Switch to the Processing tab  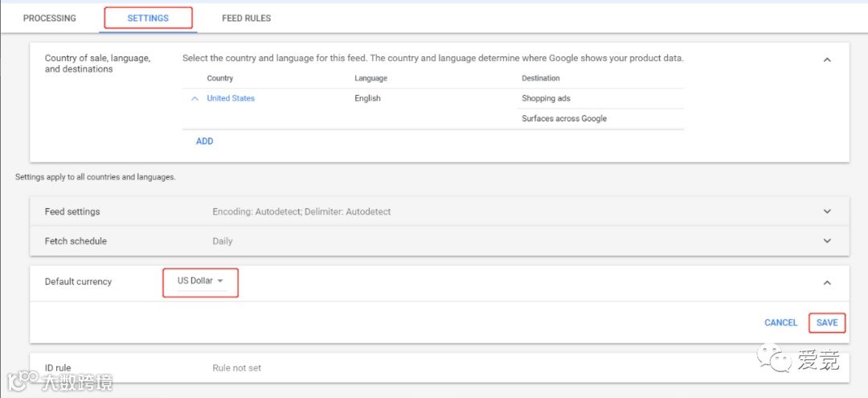click(x=50, y=18)
